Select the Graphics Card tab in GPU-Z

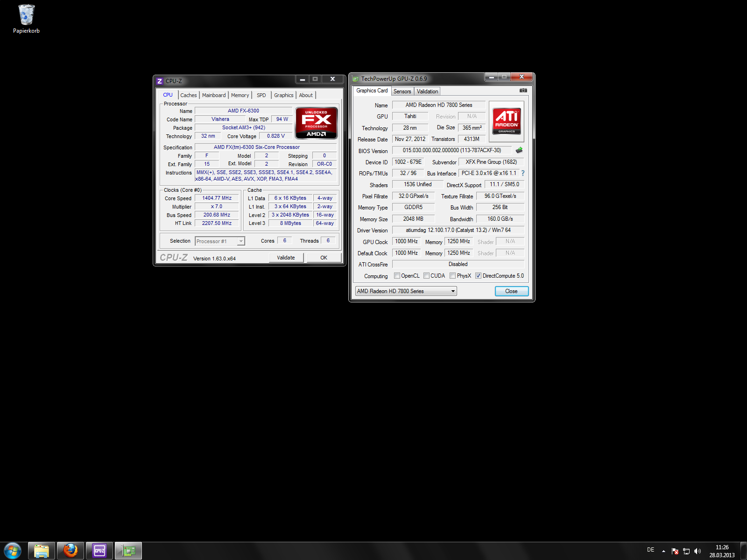pyautogui.click(x=372, y=91)
